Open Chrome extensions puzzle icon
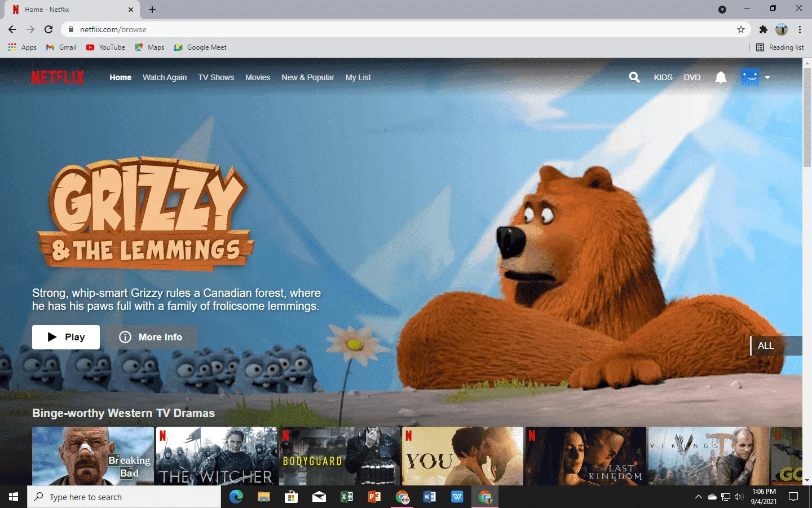Image resolution: width=812 pixels, height=508 pixels. coord(764,29)
